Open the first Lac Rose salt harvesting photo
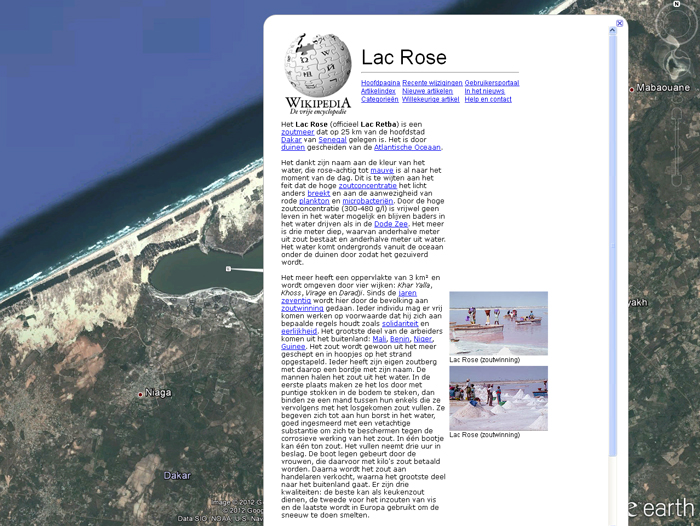 pyautogui.click(x=498, y=323)
